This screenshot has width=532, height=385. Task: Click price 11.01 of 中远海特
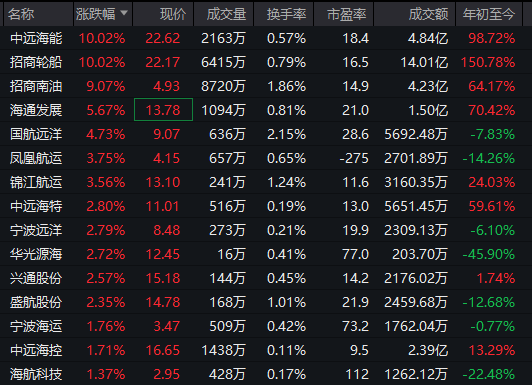point(163,206)
